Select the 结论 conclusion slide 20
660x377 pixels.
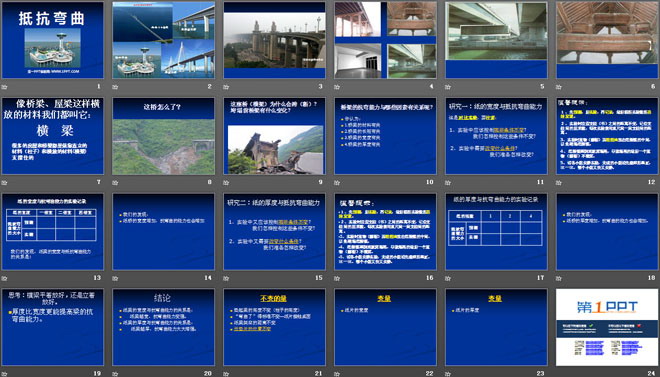tap(163, 327)
